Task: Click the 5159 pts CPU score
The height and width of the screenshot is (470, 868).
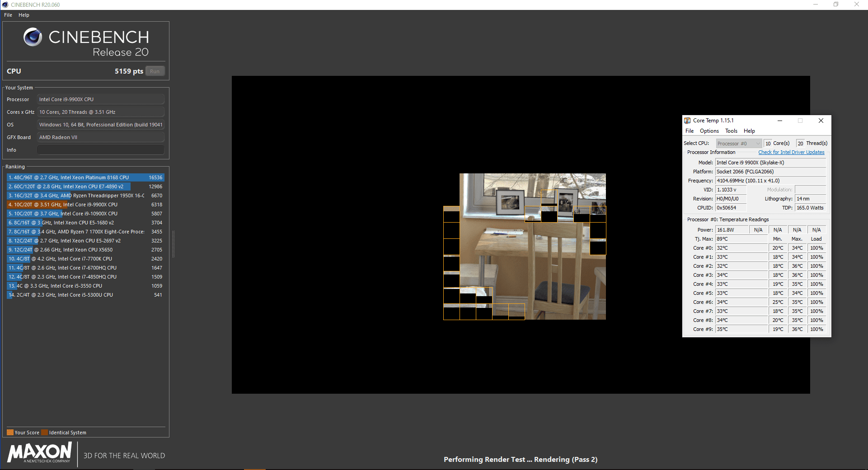Action: pyautogui.click(x=129, y=71)
